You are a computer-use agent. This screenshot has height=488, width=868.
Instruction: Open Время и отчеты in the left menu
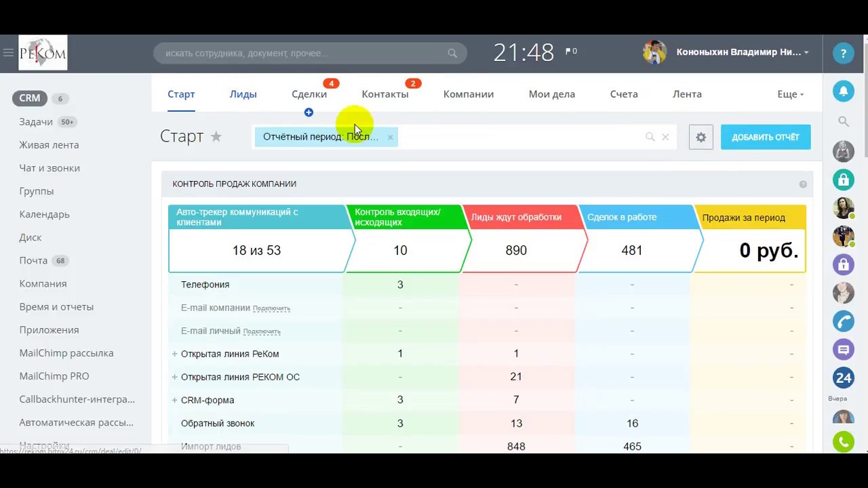(56, 307)
